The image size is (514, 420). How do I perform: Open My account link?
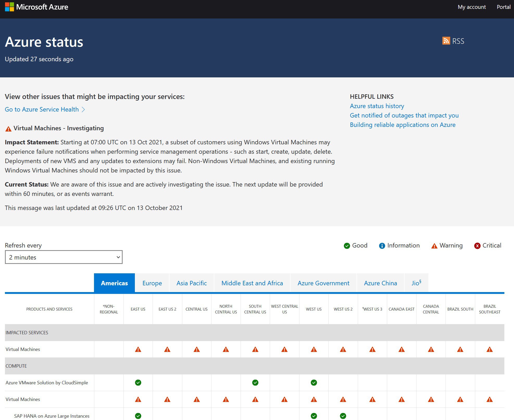pos(472,7)
